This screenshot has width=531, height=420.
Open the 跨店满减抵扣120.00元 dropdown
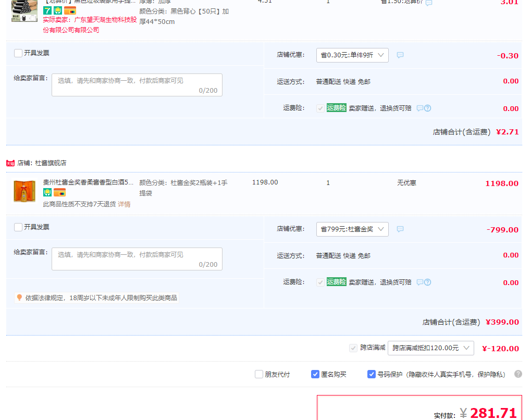pos(431,348)
